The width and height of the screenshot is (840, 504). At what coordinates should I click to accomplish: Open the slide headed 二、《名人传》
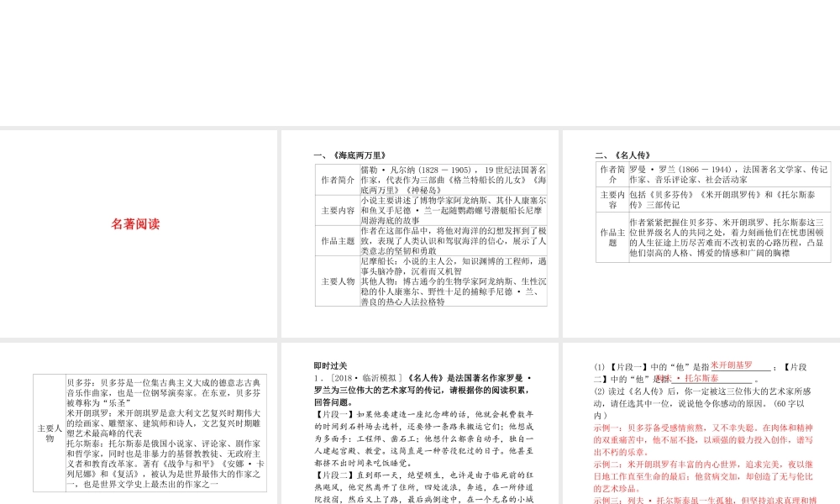point(701,234)
